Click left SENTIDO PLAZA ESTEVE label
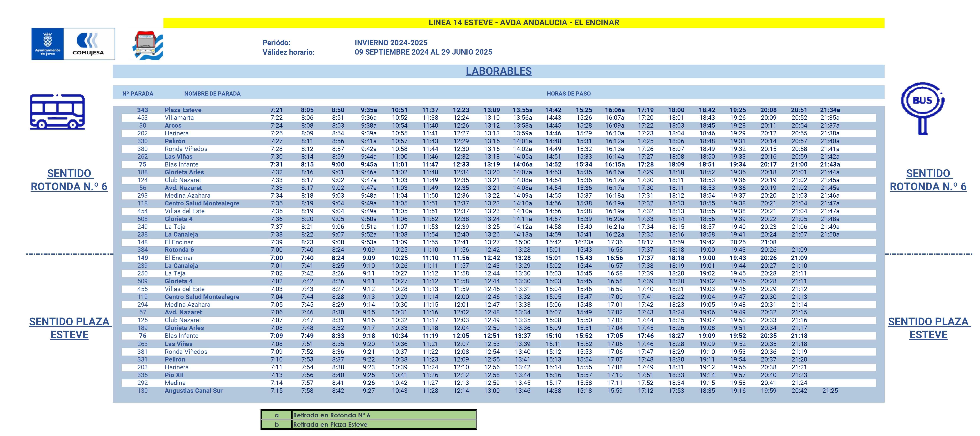Viewport: 980px width, 436px height. pos(70,328)
